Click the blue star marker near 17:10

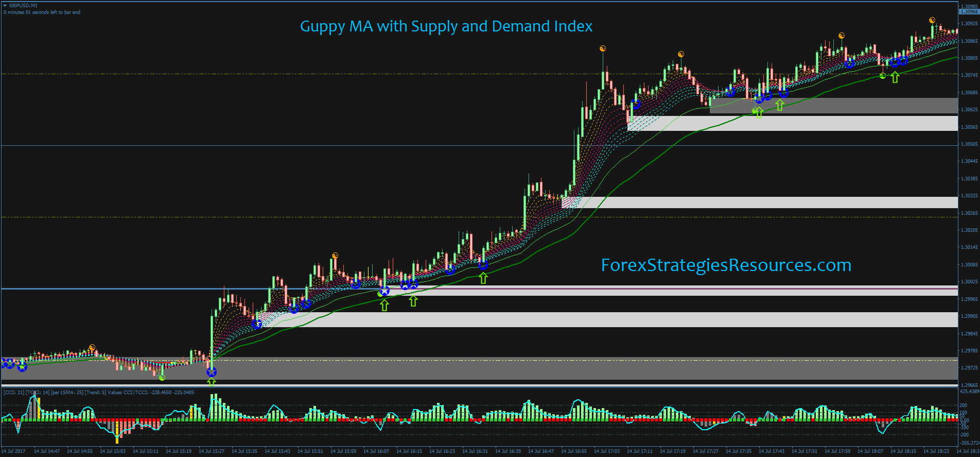click(636, 104)
